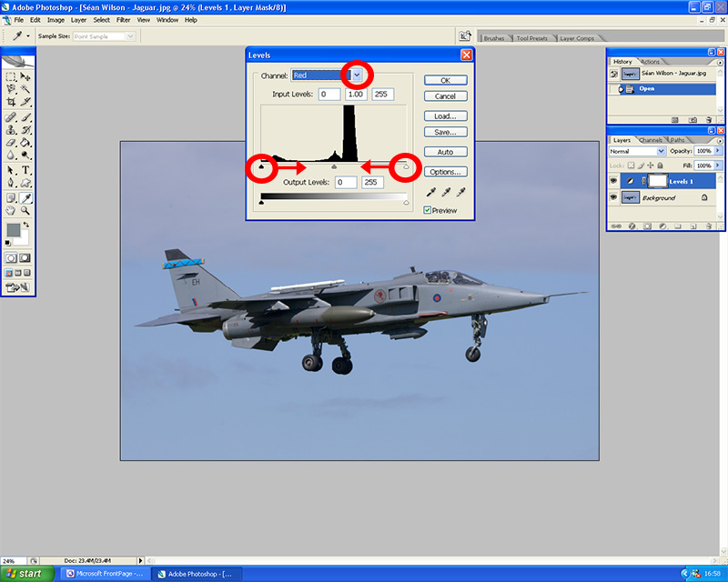Open the File menu
This screenshot has width=728, height=582.
(x=18, y=20)
